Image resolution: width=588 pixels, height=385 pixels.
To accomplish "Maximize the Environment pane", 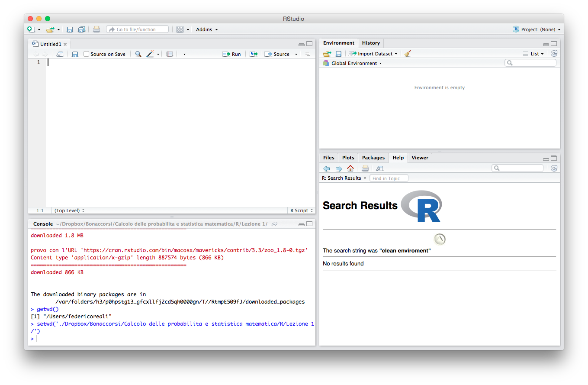I will pyautogui.click(x=554, y=44).
